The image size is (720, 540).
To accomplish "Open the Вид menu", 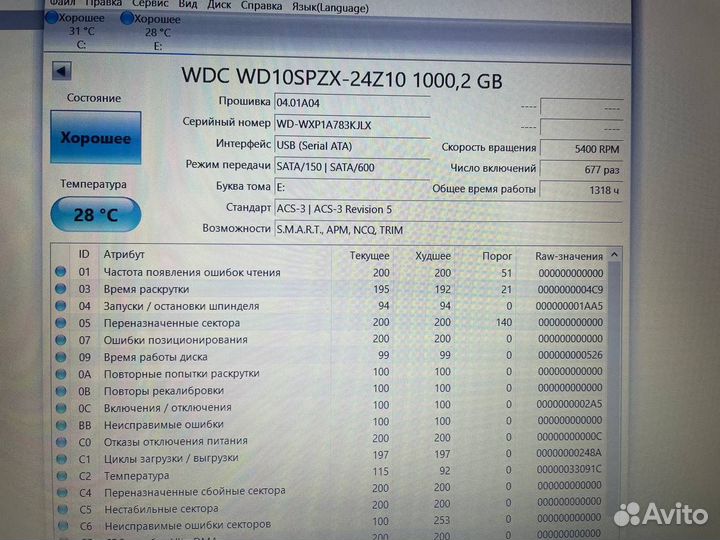I will pyautogui.click(x=188, y=5).
